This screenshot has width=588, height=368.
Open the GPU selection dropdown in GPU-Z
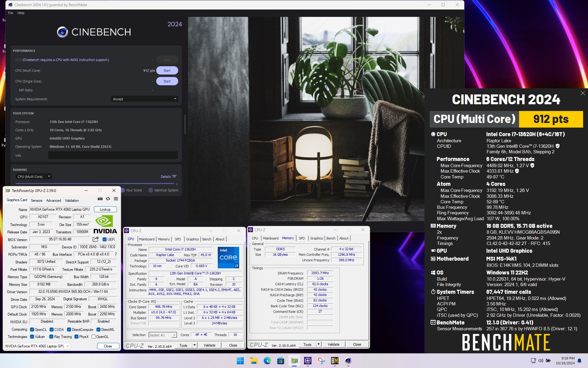(37, 346)
